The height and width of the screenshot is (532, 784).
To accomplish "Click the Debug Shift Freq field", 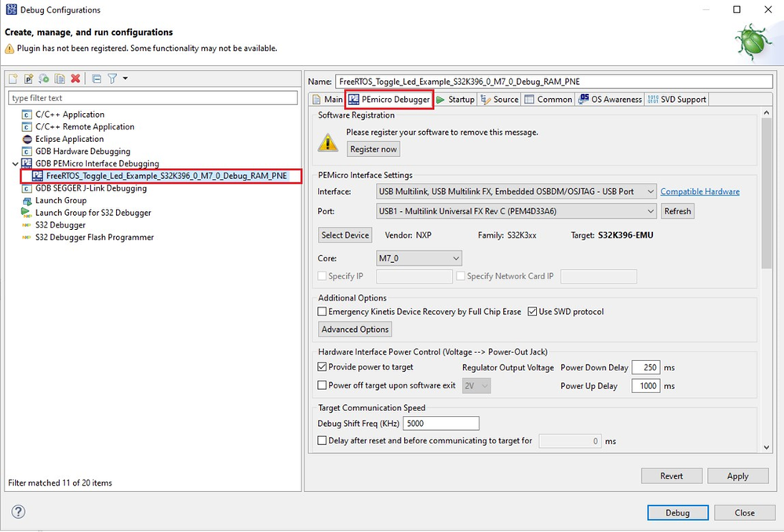I will 441,424.
